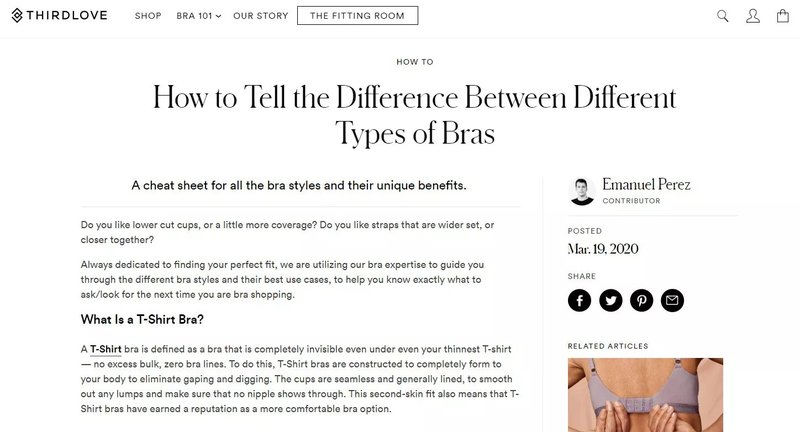Expand the Bra 101 menu chevron
The image size is (800, 432).
click(x=219, y=17)
